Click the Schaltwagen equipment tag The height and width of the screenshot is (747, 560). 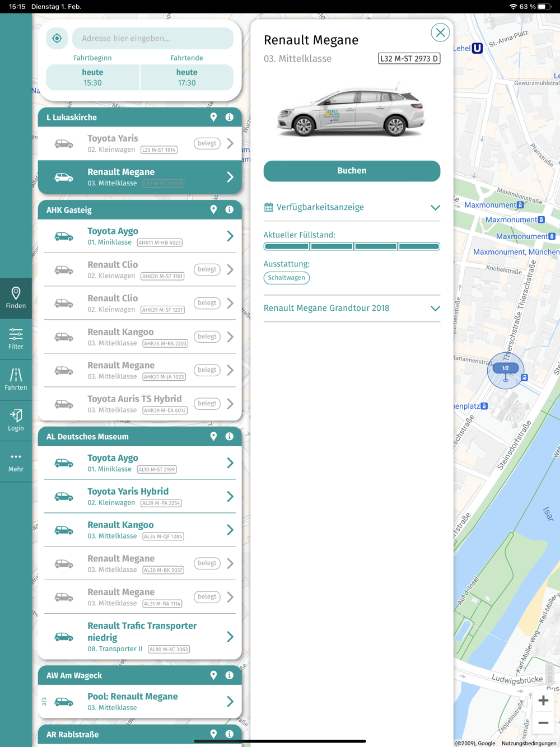[286, 278]
